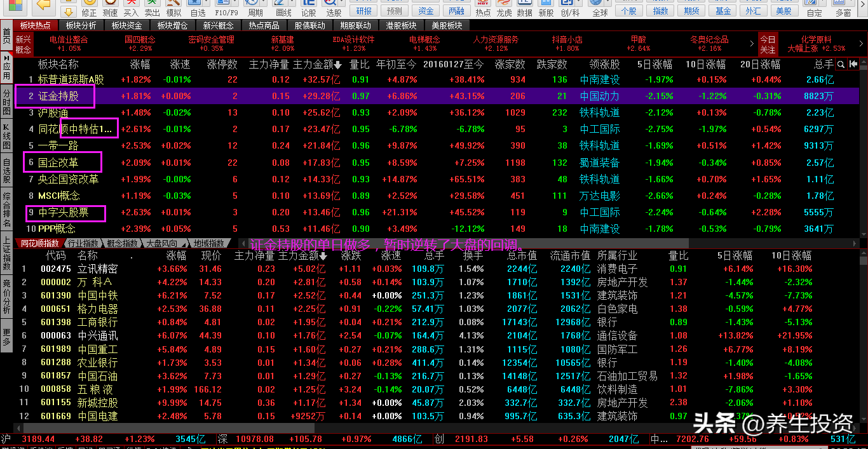The image size is (868, 449).
Task: Open the 数据 data icon
Action: click(x=525, y=8)
